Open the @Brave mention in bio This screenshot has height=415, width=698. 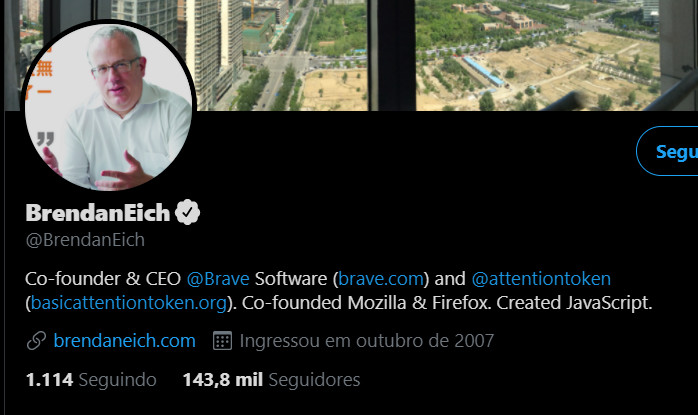pos(218,279)
